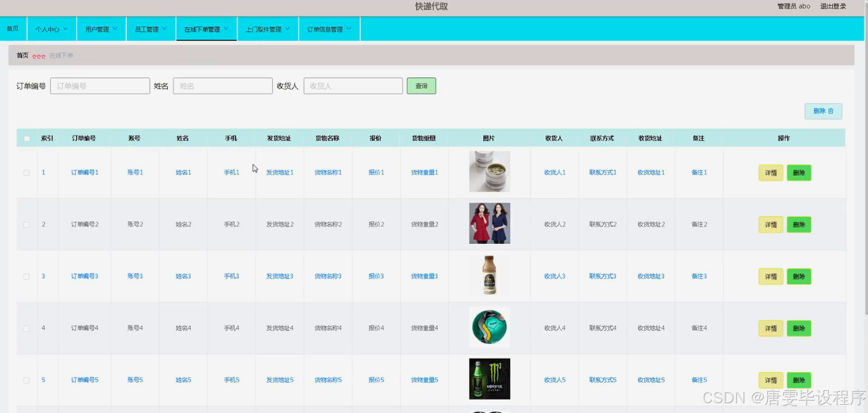Open the two women image in row 2
This screenshot has width=868, height=413.
(x=490, y=223)
